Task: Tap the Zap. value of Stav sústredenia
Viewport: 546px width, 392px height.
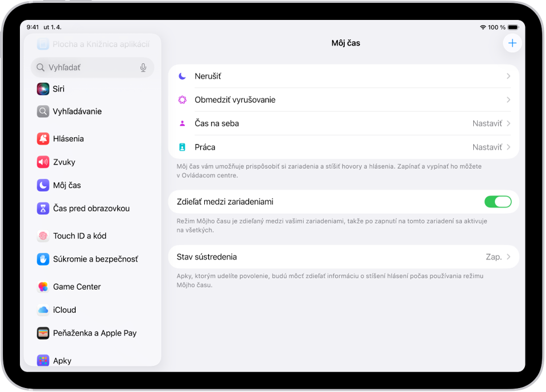Action: [494, 257]
